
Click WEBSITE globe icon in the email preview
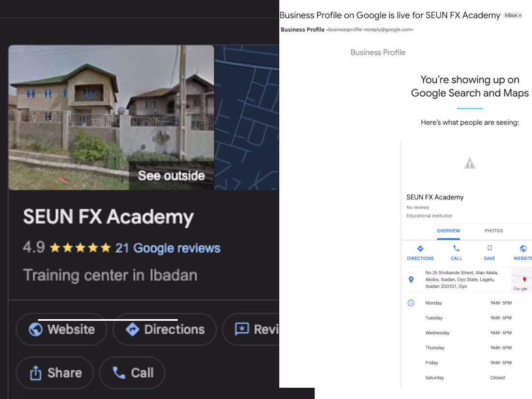click(523, 249)
